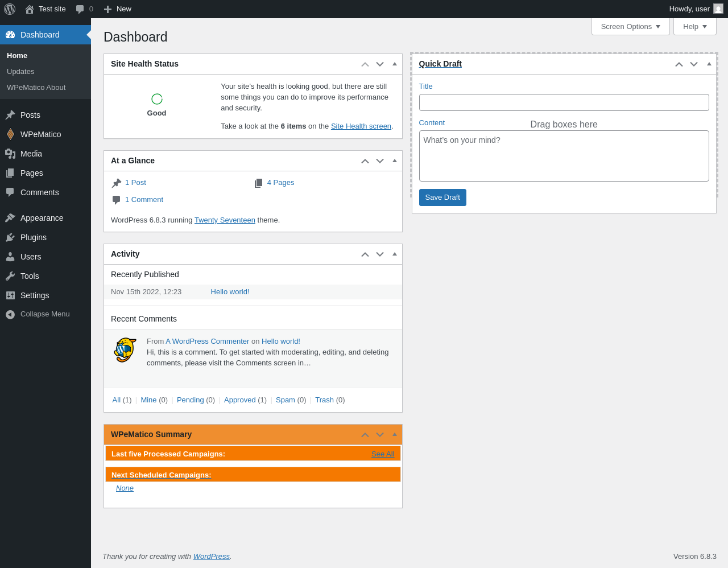The width and height of the screenshot is (728, 568).
Task: Open the Help dropdown tab
Action: [694, 27]
